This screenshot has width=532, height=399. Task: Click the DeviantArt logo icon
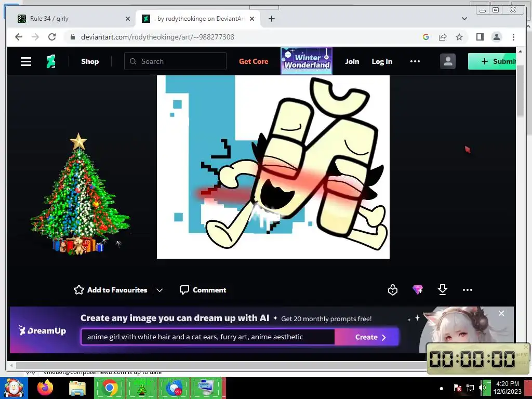pos(51,61)
